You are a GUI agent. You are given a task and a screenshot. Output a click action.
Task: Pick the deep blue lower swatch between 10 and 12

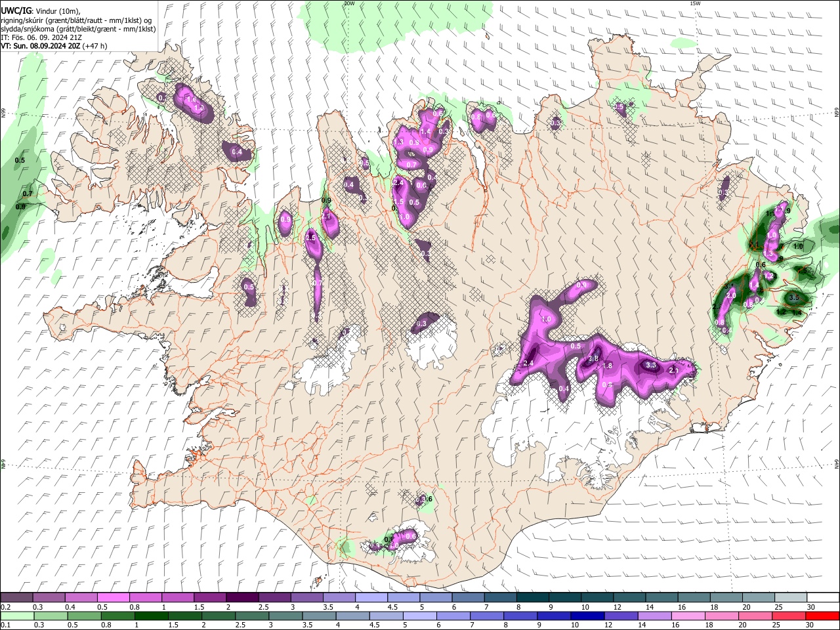pyautogui.click(x=588, y=616)
